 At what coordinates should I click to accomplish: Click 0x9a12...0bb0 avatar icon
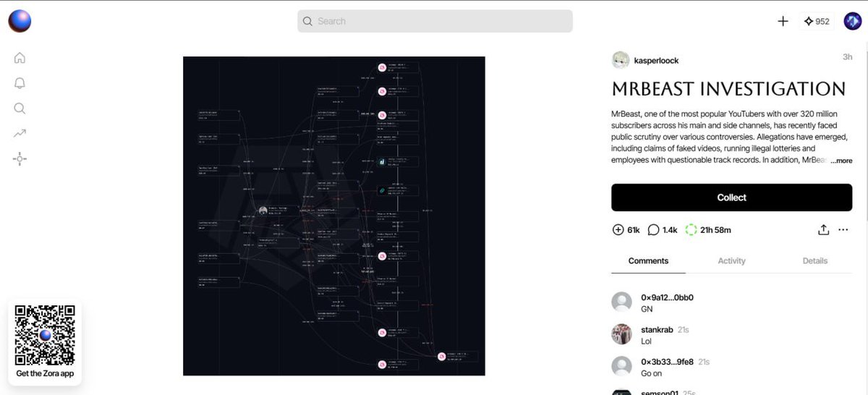tap(621, 302)
